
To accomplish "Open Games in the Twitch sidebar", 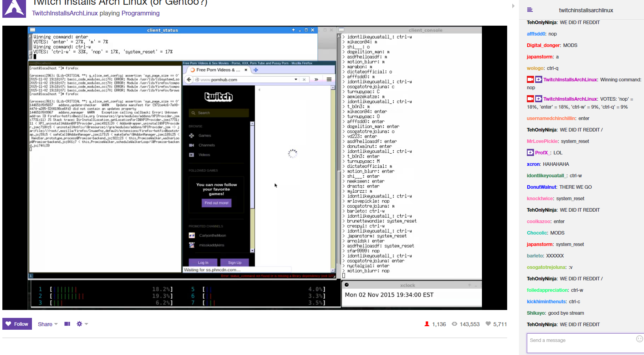I will [205, 135].
